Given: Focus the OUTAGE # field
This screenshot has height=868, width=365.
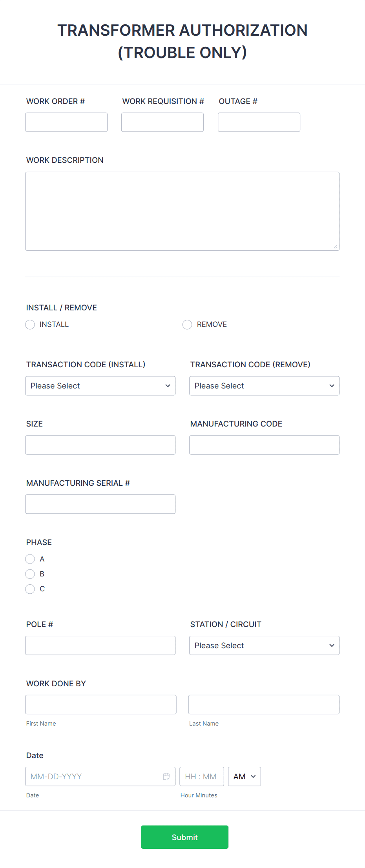Looking at the screenshot, I should click(x=259, y=122).
